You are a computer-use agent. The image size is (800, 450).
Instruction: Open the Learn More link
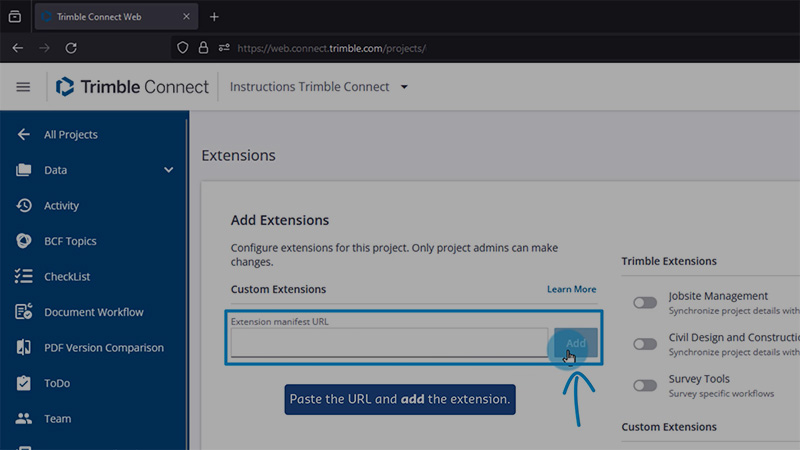tap(571, 289)
